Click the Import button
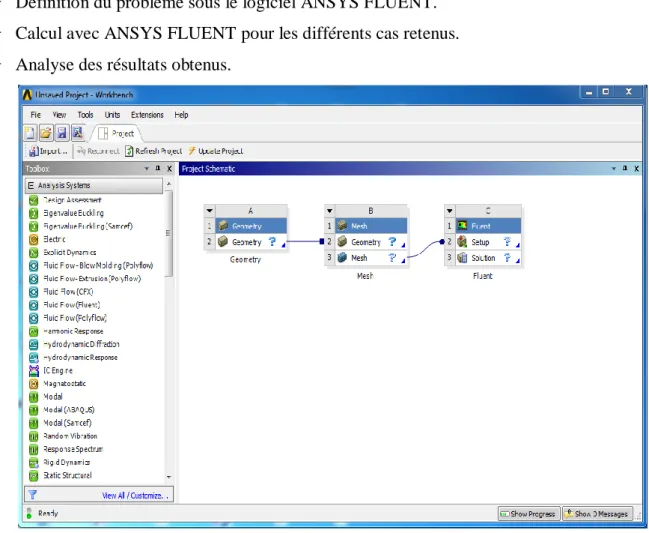 [48, 151]
